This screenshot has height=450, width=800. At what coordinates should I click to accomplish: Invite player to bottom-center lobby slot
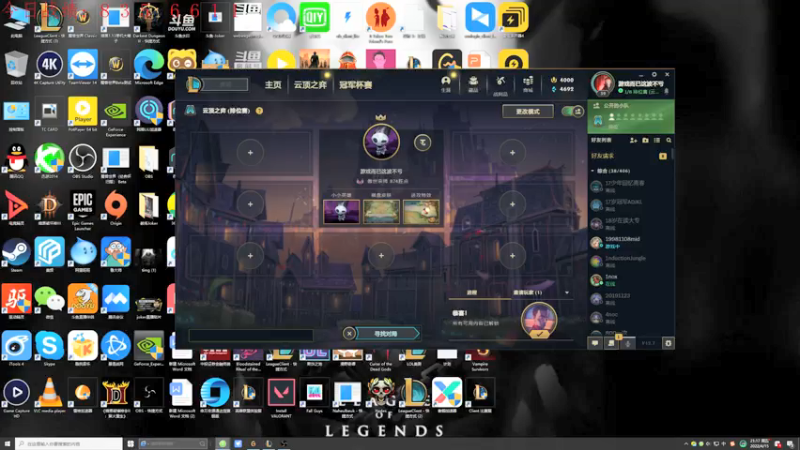[x=381, y=256]
